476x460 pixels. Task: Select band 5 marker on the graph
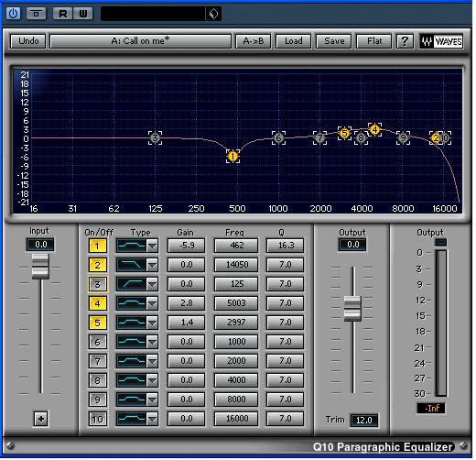coord(344,134)
